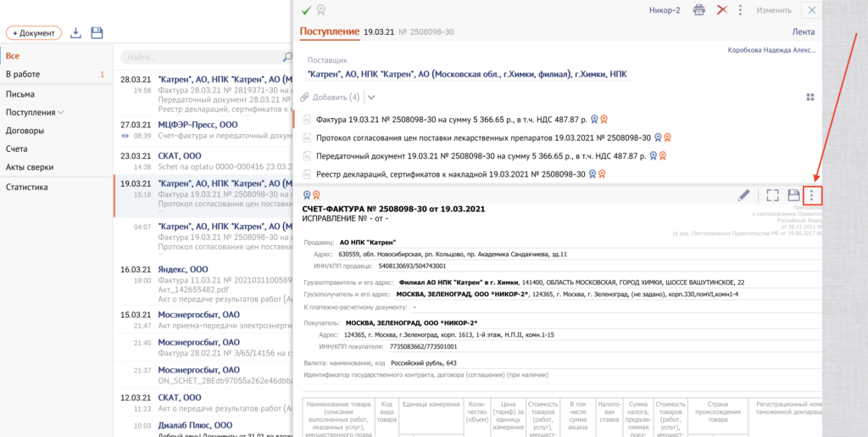Open the three-dot menu highlighted in red

(811, 195)
